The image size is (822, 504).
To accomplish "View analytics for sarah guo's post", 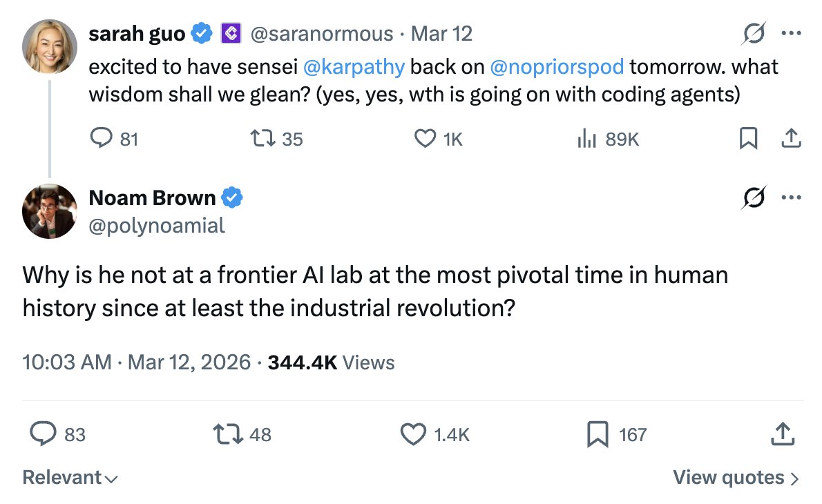I will click(x=586, y=139).
